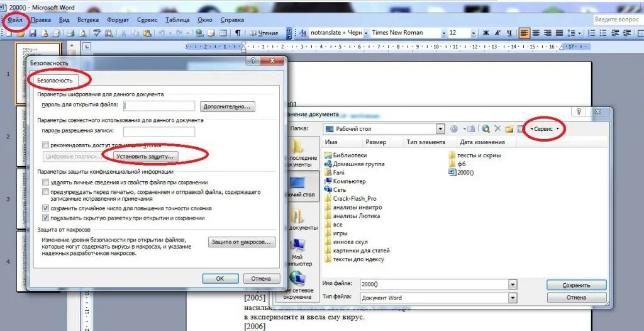This screenshot has height=331, width=644.
Task: Check 'удалять личные сведения' checkbox
Action: tap(45, 182)
